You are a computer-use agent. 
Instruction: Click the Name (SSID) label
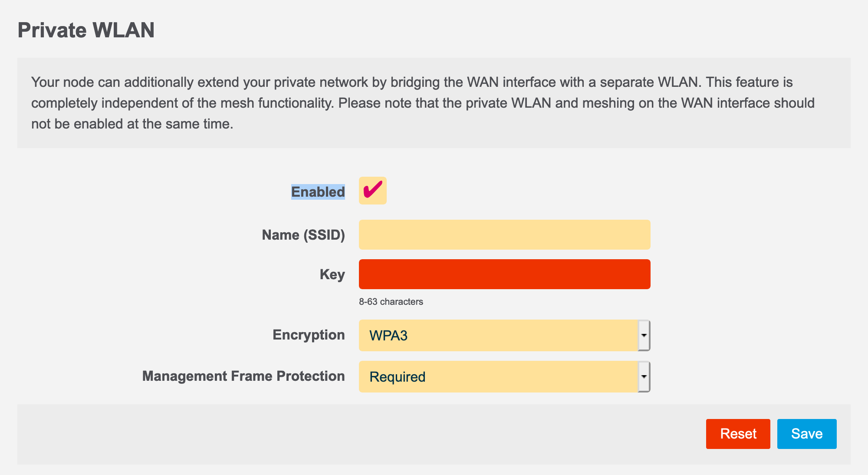(303, 234)
